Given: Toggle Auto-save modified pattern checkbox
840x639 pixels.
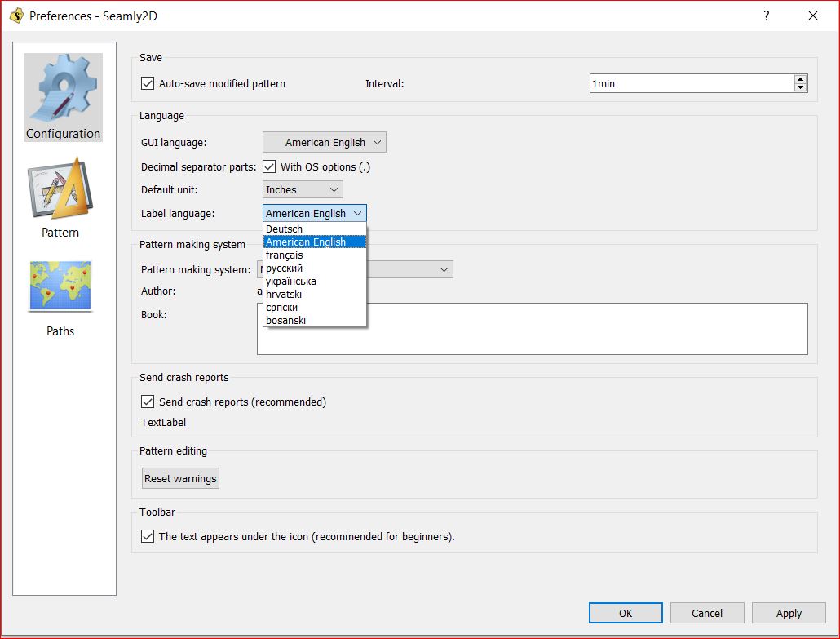Looking at the screenshot, I should pos(148,83).
